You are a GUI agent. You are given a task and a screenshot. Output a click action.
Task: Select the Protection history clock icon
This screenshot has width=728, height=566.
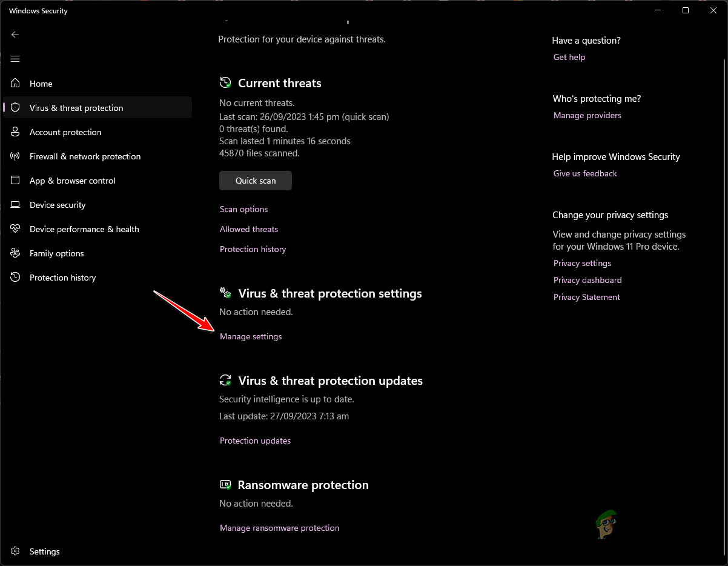click(15, 278)
